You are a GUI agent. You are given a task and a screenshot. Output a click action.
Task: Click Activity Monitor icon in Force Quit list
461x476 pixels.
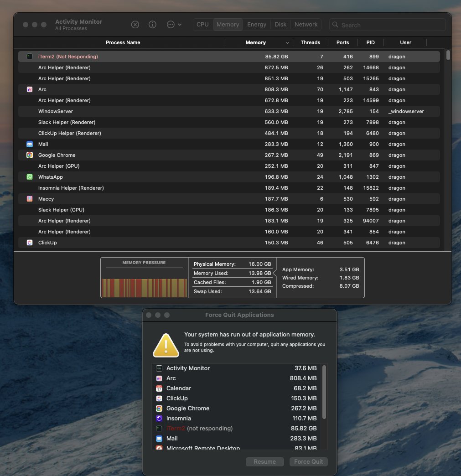(159, 368)
